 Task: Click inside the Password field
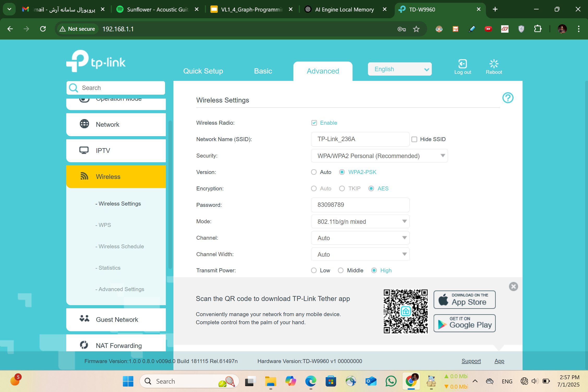click(x=360, y=205)
